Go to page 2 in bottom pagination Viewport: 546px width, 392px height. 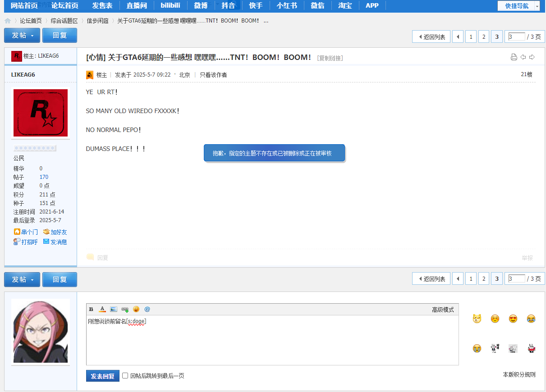click(x=484, y=279)
